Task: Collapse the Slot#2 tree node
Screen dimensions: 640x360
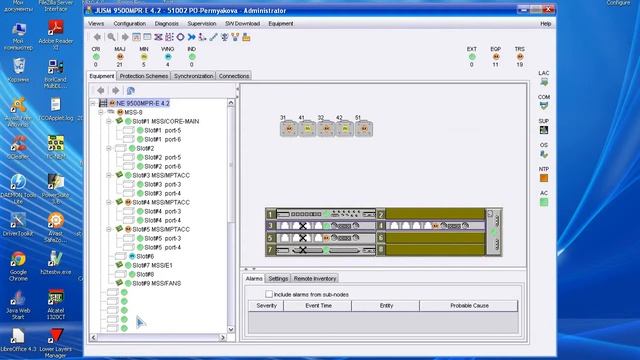Action: point(109,148)
